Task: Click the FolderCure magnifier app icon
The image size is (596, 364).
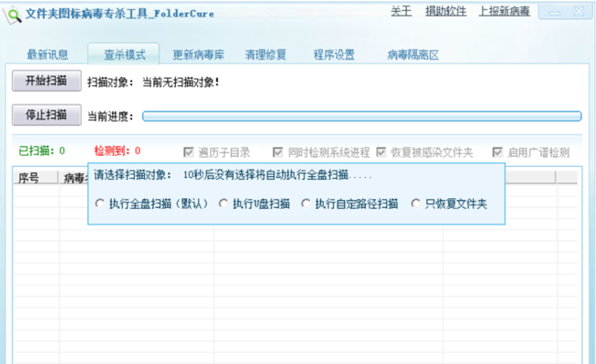Action: point(12,16)
